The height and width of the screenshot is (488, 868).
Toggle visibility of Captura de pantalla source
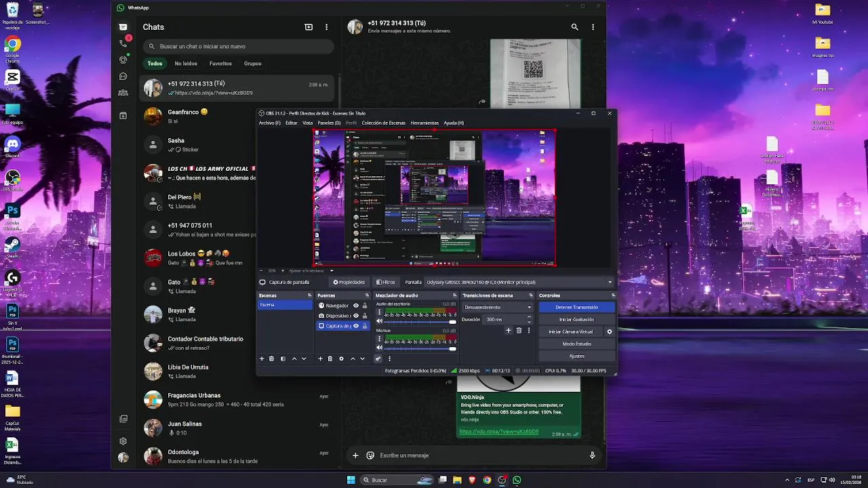click(x=356, y=326)
